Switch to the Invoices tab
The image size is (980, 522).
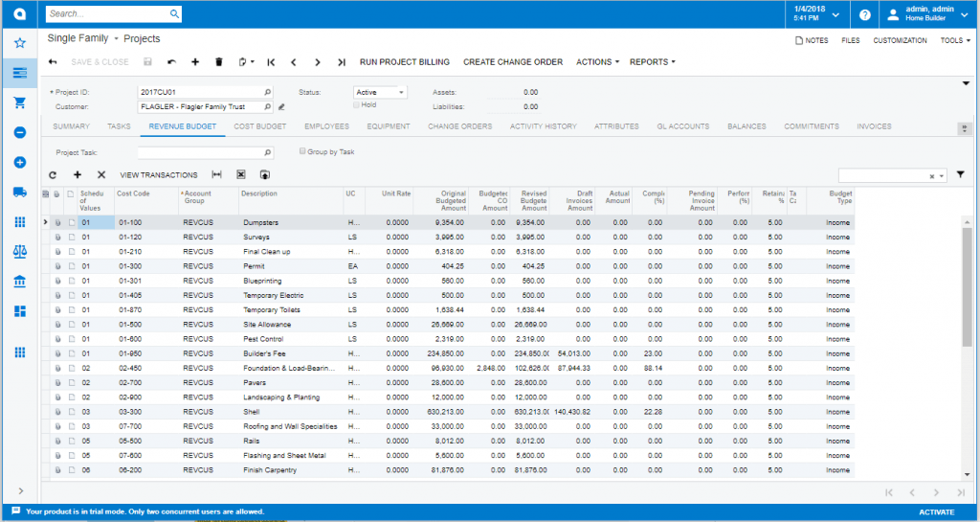874,126
